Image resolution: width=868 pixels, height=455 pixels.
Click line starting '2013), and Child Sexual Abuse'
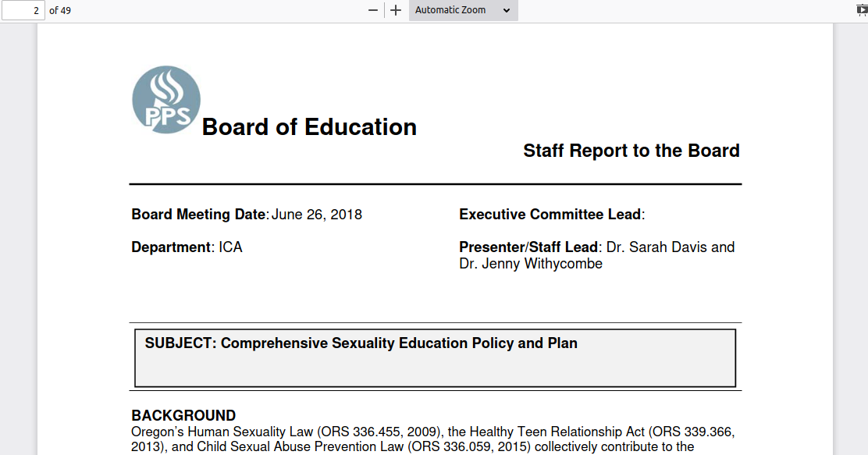click(x=412, y=446)
